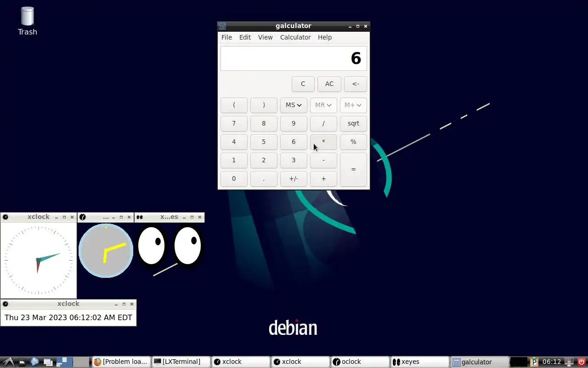This screenshot has height=368, width=588.
Task: Open the galculator window menu icon in the title bar
Action: pyautogui.click(x=222, y=26)
